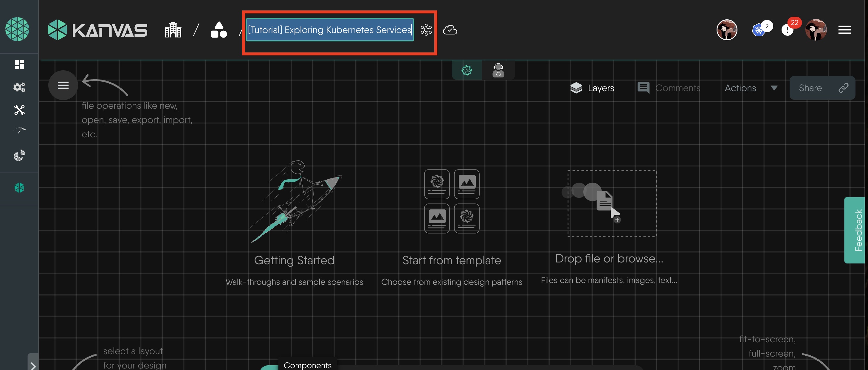Open Extensions icon in sidebar
The width and height of the screenshot is (868, 370).
point(19,155)
